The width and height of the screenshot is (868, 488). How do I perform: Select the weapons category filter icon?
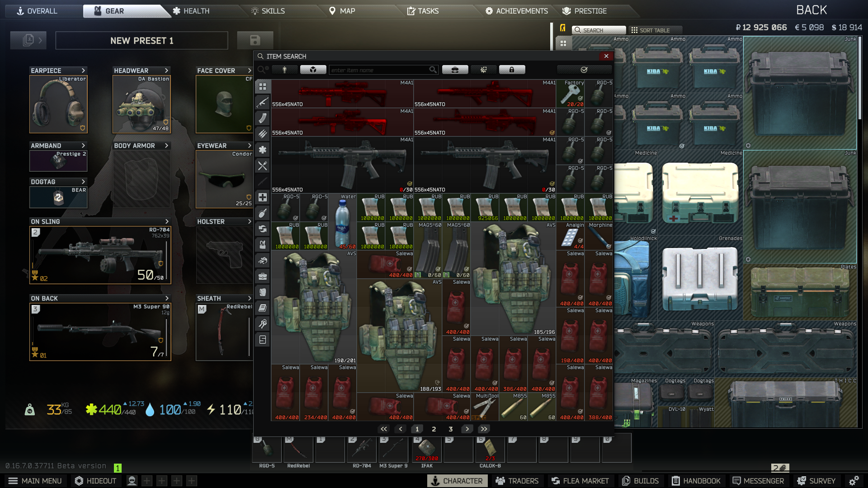click(262, 102)
